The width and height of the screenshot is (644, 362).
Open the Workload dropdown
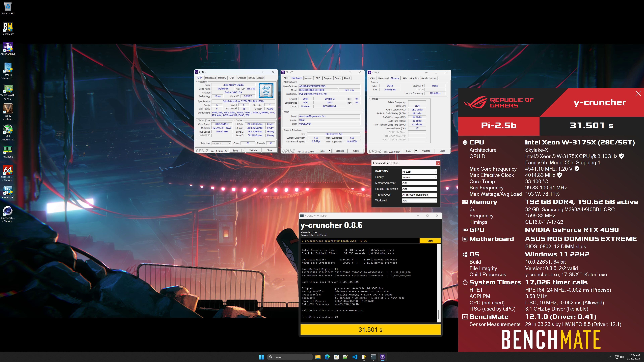(x=419, y=201)
